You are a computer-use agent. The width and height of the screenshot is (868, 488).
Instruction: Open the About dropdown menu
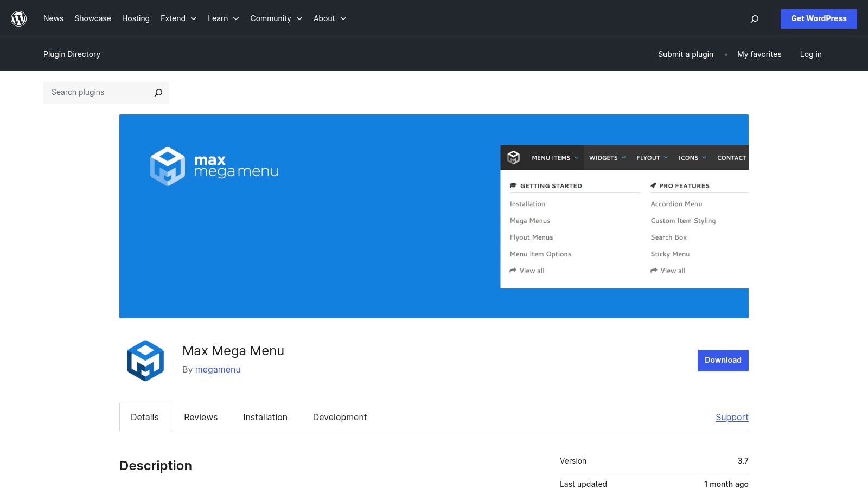[329, 18]
